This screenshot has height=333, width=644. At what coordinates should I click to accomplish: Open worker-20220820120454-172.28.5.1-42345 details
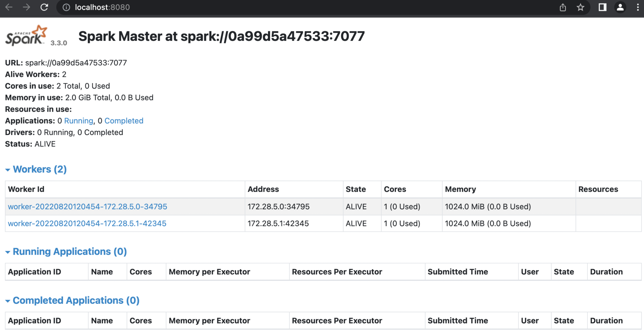(87, 223)
